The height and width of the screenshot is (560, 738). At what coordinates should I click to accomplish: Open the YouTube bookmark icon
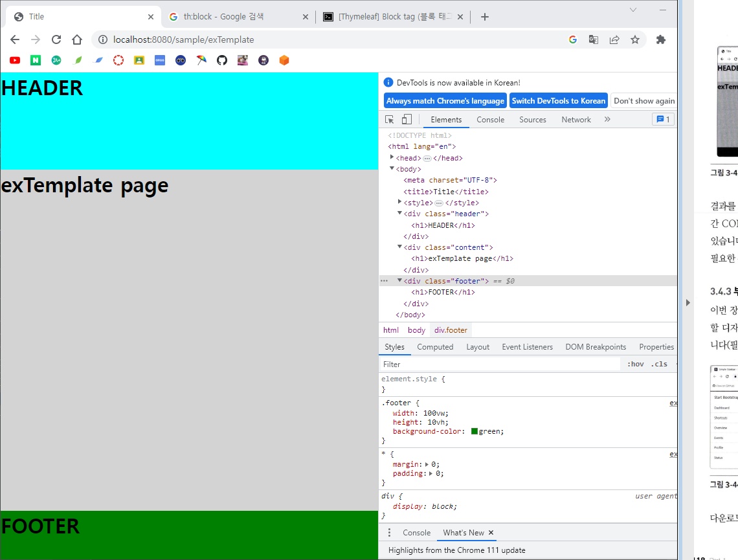tap(15, 60)
